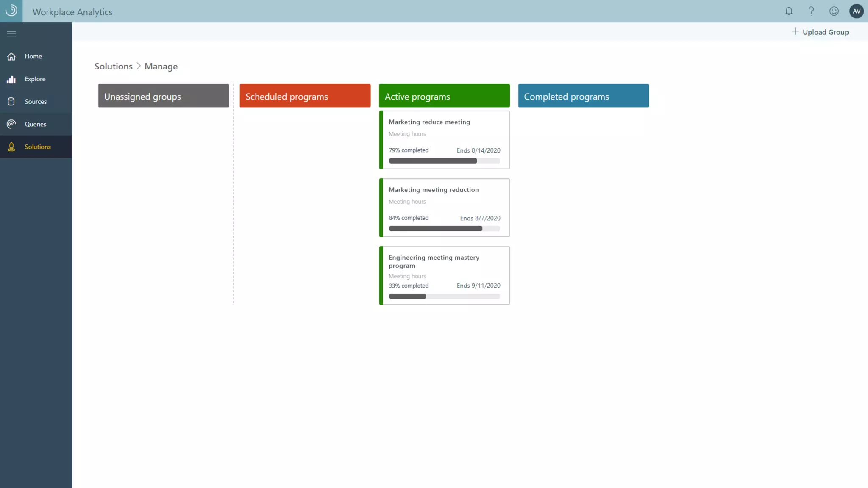Click the Workplace Analytics logo icon
This screenshot has width=868, height=488.
click(11, 11)
